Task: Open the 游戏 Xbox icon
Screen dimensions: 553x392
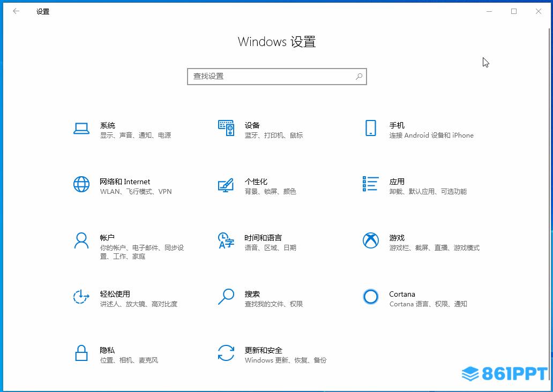Action: pyautogui.click(x=371, y=240)
